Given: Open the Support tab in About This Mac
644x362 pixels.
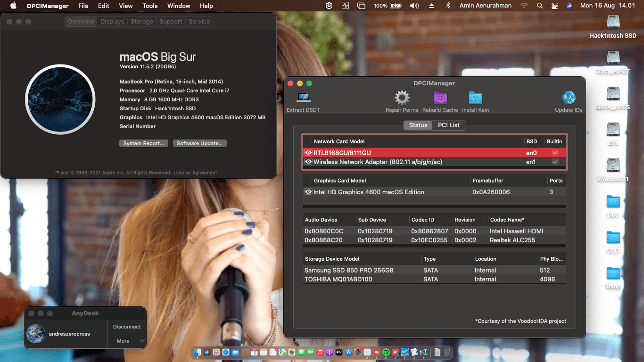Looking at the screenshot, I should (x=171, y=22).
